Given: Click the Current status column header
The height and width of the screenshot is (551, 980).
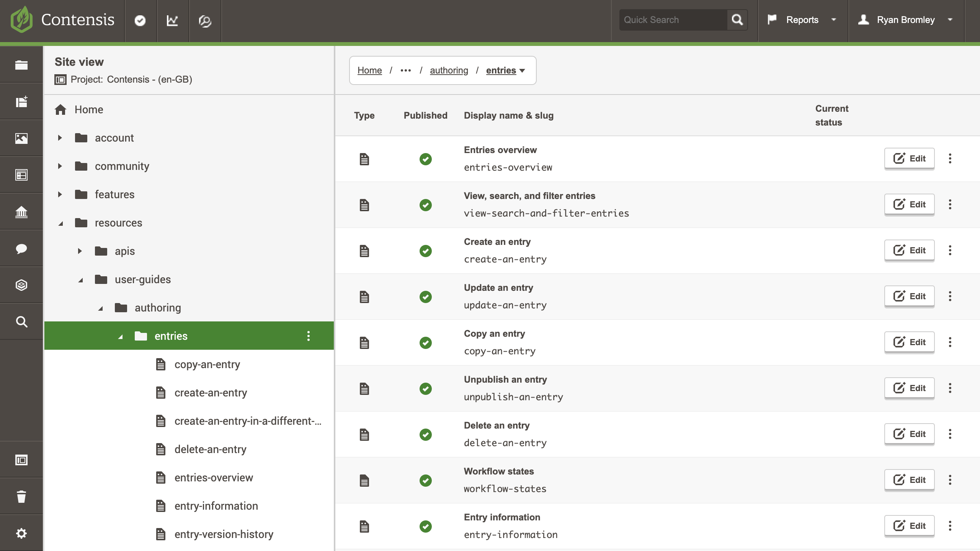Looking at the screenshot, I should coord(832,116).
